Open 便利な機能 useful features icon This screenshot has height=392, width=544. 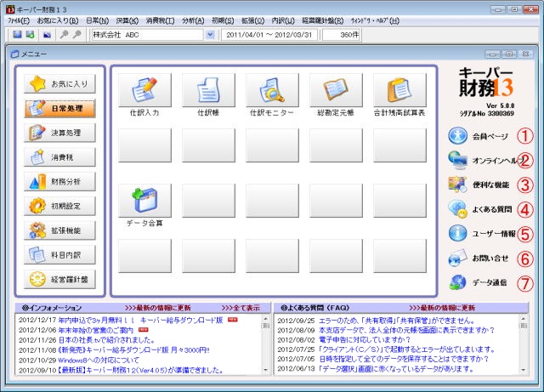(457, 185)
